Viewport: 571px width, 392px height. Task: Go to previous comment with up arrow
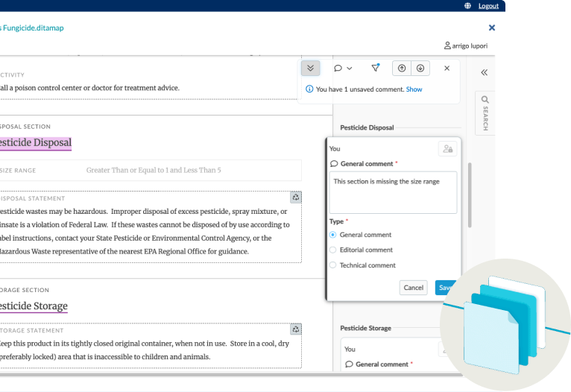[x=402, y=68]
